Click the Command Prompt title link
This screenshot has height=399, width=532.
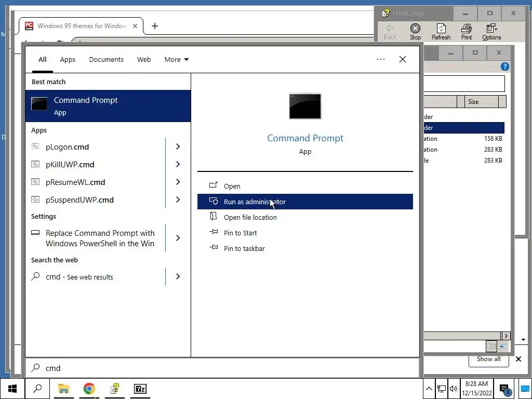click(x=305, y=138)
